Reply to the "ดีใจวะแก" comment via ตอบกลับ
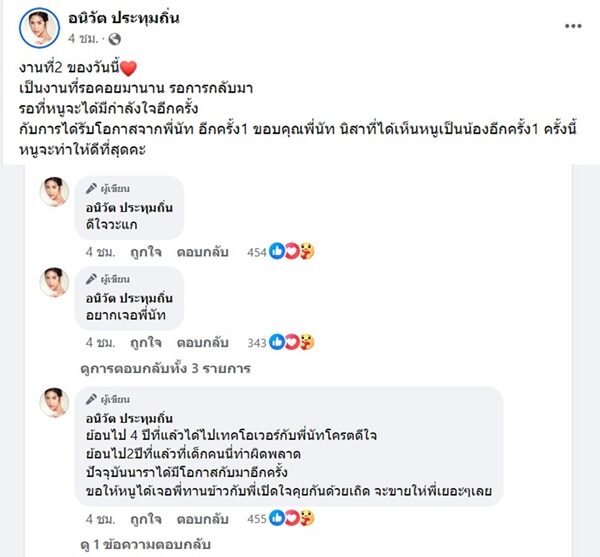Viewport: 600px width, 557px height. [x=204, y=252]
